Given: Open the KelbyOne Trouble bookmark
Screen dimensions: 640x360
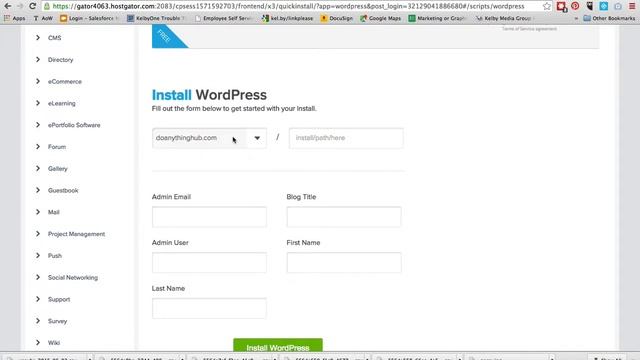Looking at the screenshot, I should coord(156,18).
